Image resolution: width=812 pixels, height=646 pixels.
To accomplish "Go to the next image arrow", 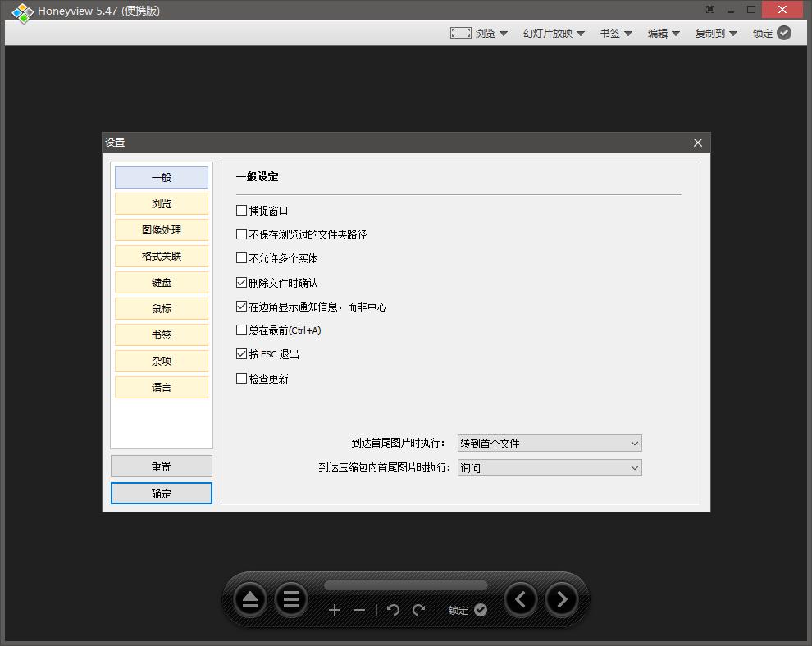I will [x=562, y=600].
